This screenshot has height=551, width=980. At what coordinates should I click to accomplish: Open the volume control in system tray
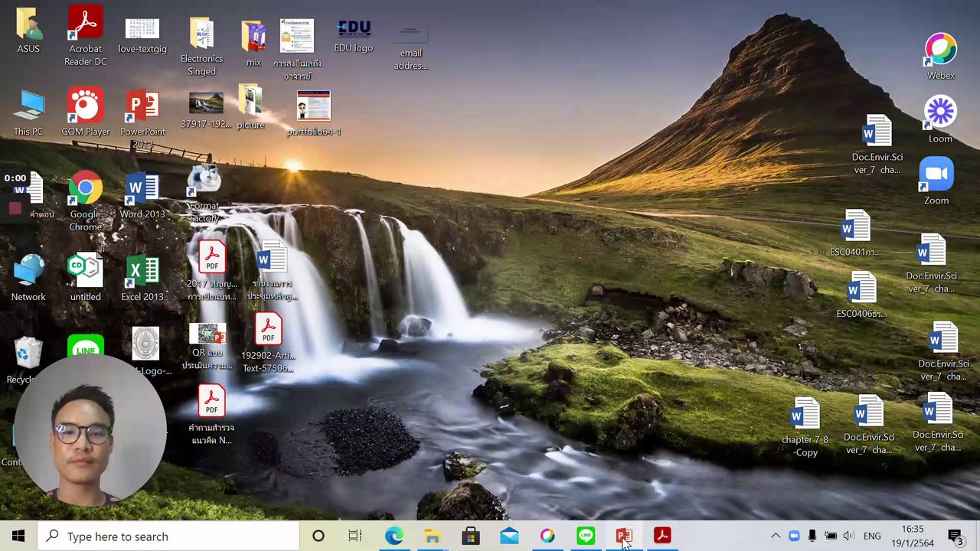coord(848,536)
